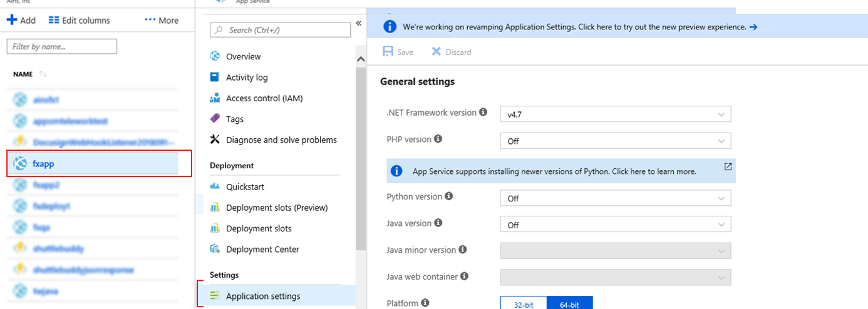868x309 pixels.
Task: Click the newer Python versions learn more banner
Action: (x=561, y=171)
